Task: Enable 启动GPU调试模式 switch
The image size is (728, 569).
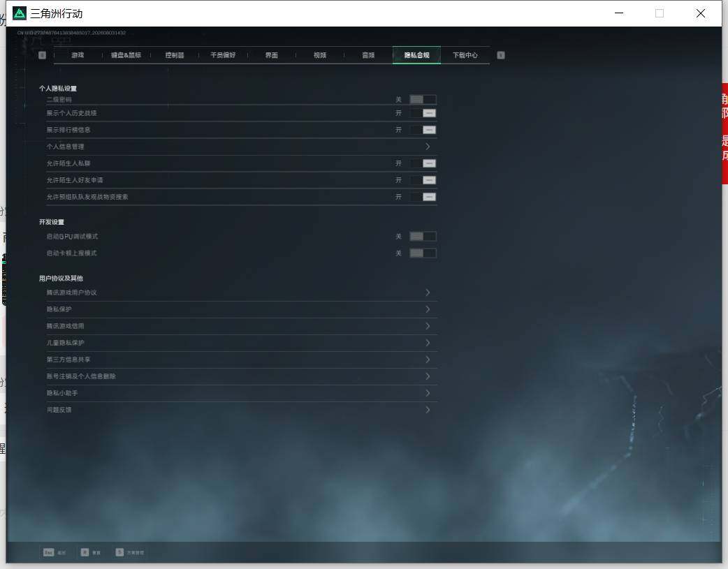Action: click(423, 236)
